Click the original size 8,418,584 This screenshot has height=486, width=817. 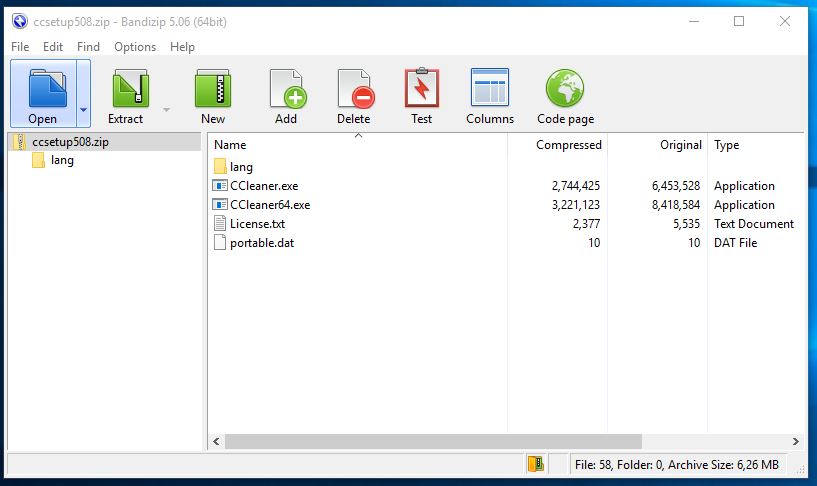click(x=676, y=205)
